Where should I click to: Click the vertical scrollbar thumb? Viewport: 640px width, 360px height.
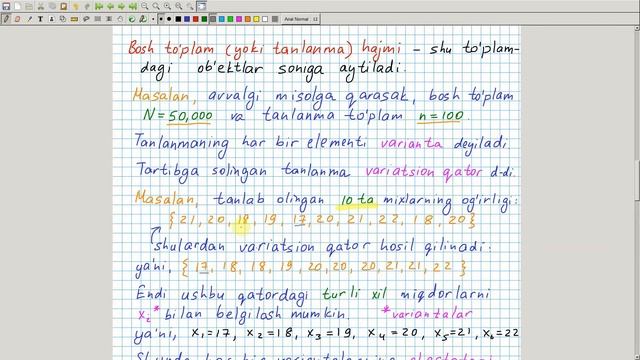pos(637,180)
